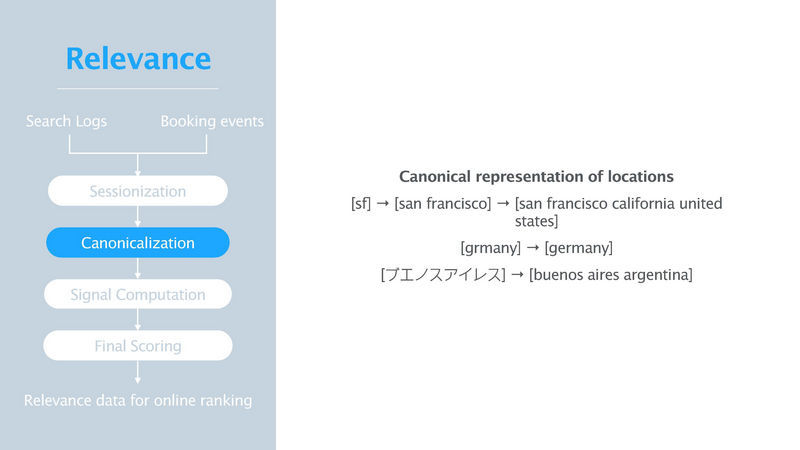Open the Signal Computation step

[x=138, y=295]
